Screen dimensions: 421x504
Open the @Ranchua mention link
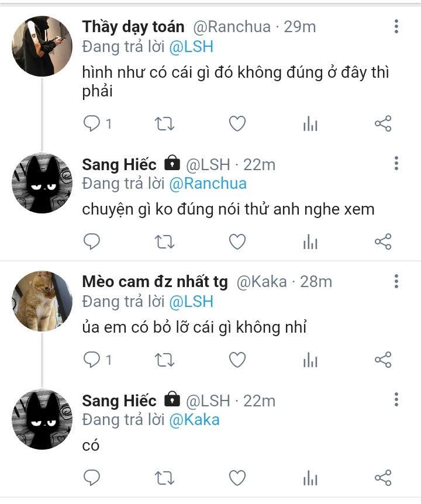[x=208, y=184]
